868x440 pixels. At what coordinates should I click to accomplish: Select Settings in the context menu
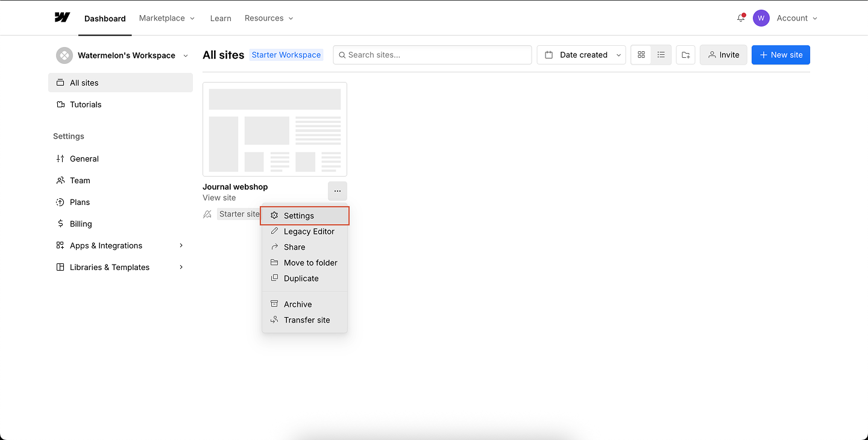304,216
